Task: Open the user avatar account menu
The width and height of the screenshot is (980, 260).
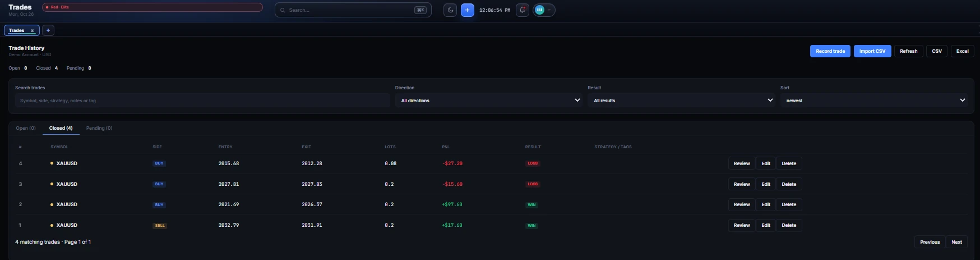Action: coord(544,10)
